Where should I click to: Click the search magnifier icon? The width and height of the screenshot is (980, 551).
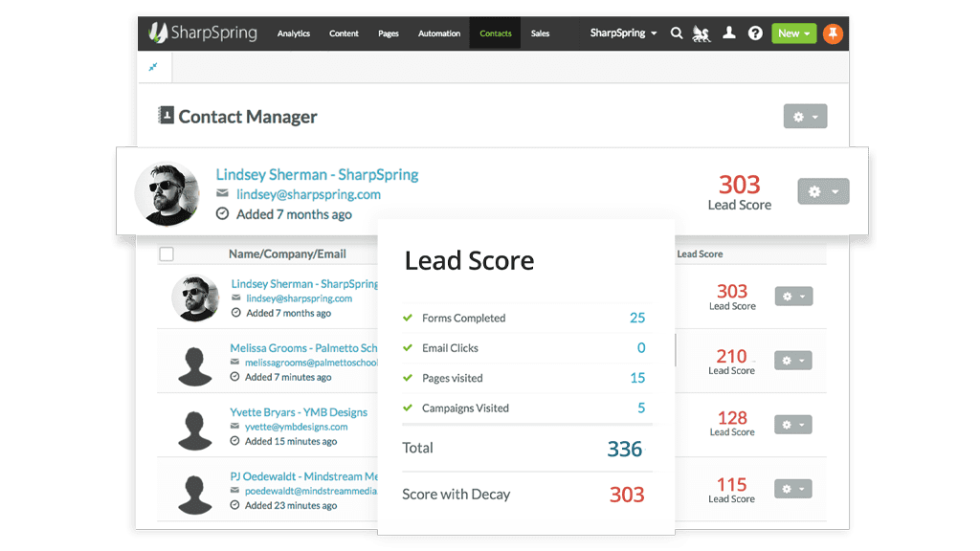tap(677, 33)
